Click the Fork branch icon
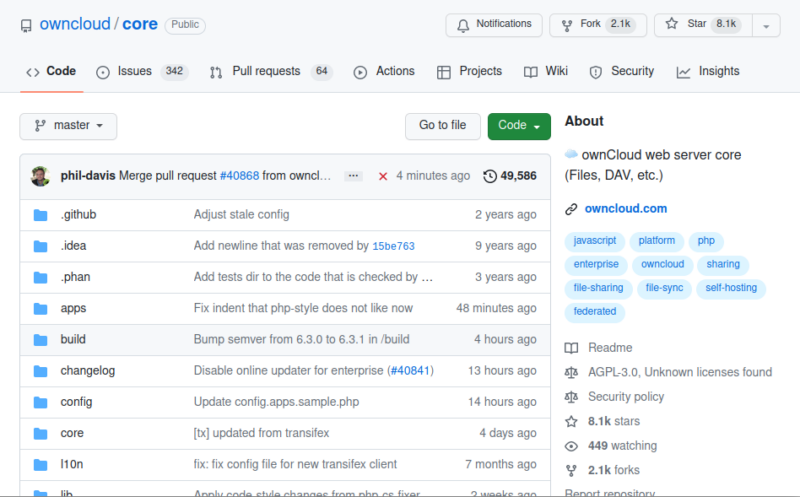Image resolution: width=800 pixels, height=497 pixels. point(567,25)
